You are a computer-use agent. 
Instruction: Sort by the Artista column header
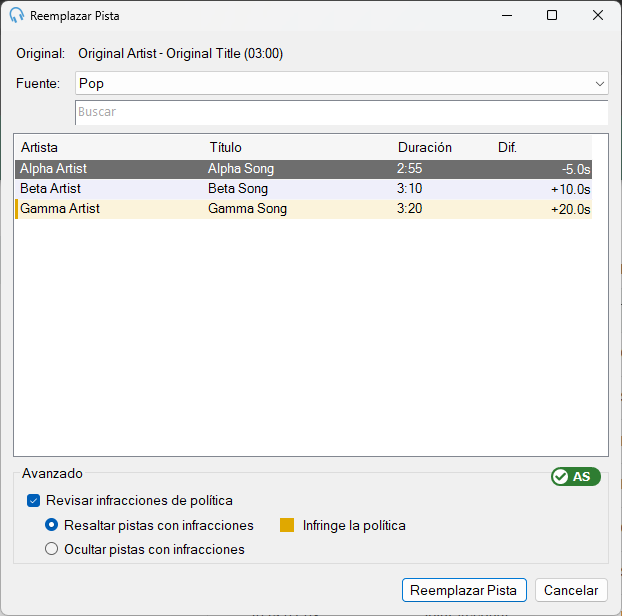coord(39,148)
